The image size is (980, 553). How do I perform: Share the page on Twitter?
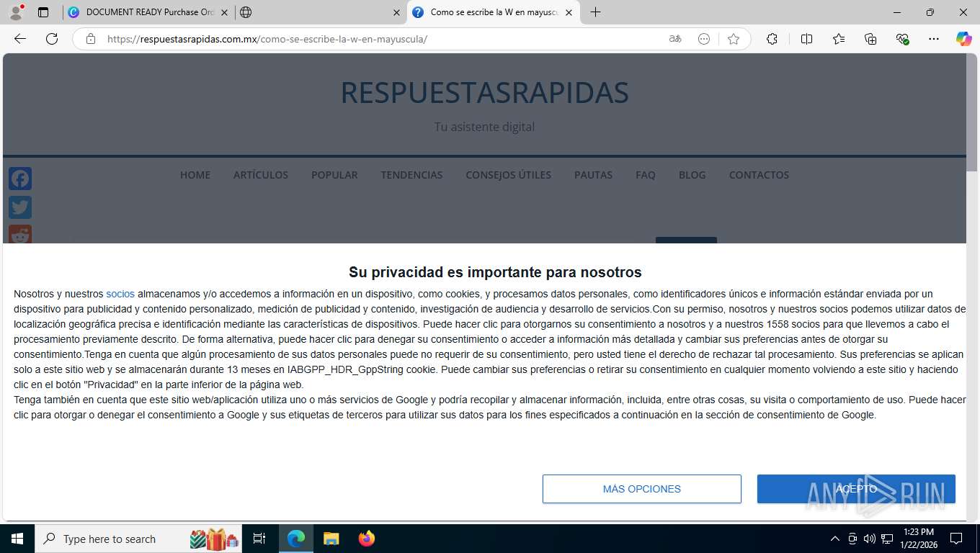pyautogui.click(x=20, y=207)
